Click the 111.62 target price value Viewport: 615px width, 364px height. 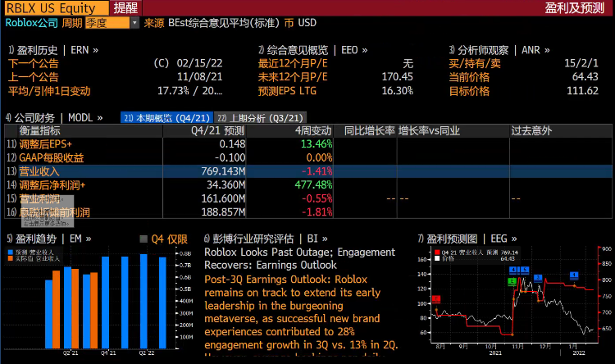coord(582,91)
